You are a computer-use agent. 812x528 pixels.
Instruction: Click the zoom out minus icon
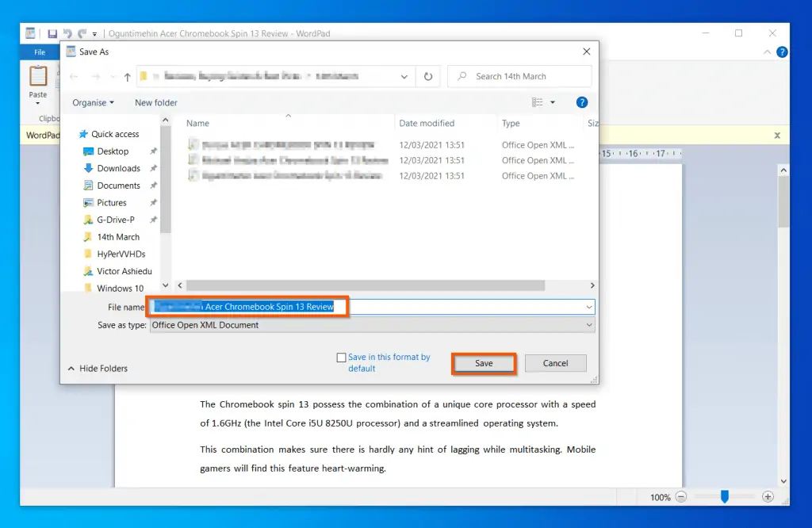pyautogui.click(x=681, y=497)
